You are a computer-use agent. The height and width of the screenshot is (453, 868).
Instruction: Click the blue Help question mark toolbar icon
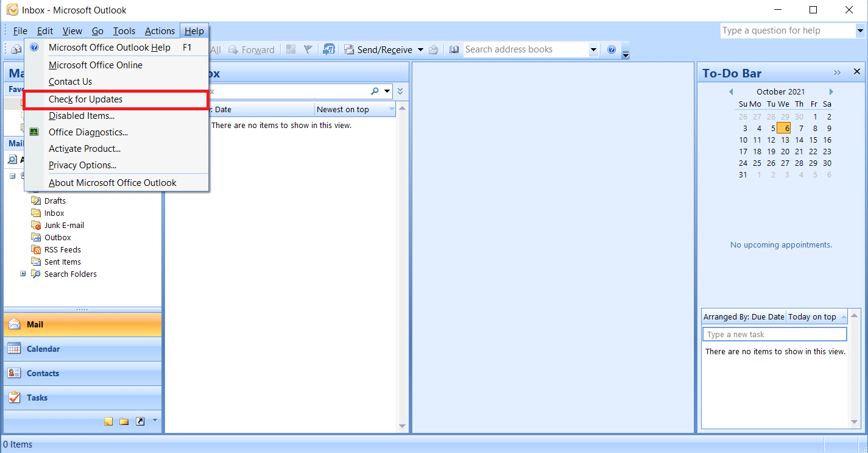612,50
